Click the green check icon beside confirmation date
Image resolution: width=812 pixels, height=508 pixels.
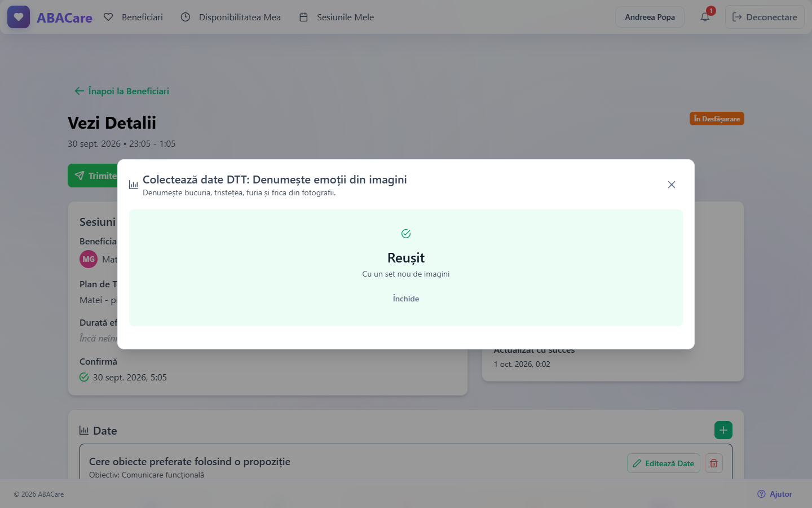84,377
